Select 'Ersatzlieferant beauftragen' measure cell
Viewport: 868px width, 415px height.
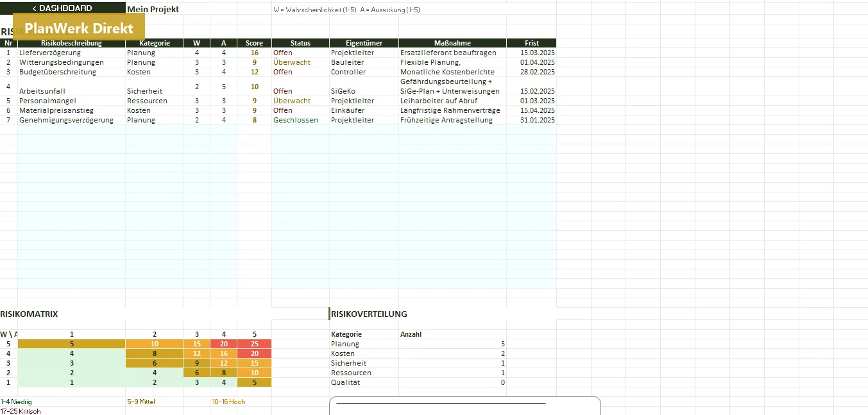point(452,53)
